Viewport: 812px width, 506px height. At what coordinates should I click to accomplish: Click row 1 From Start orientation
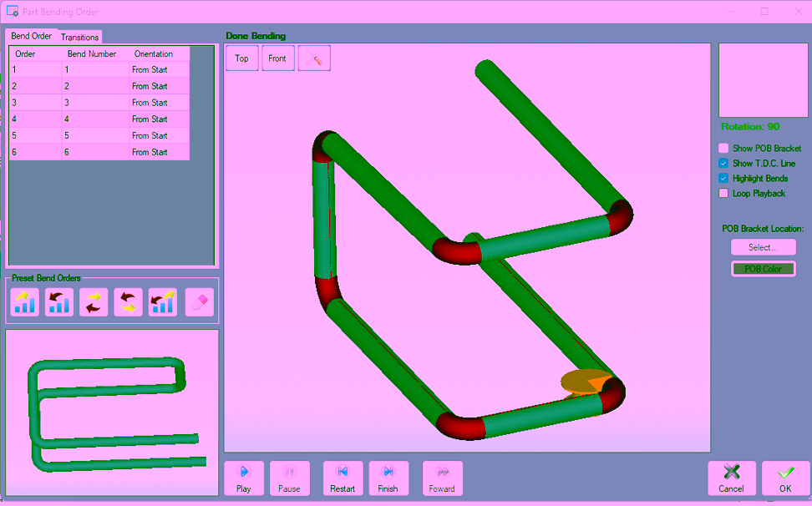159,70
